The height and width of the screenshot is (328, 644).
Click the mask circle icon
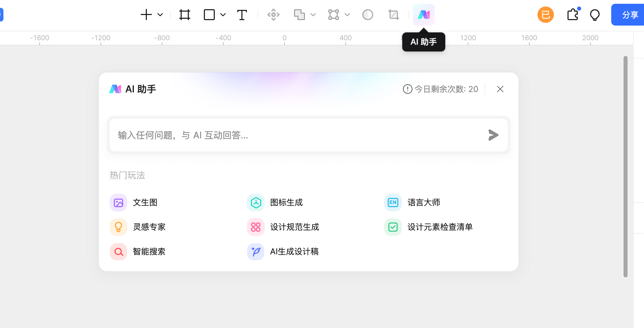point(367,15)
